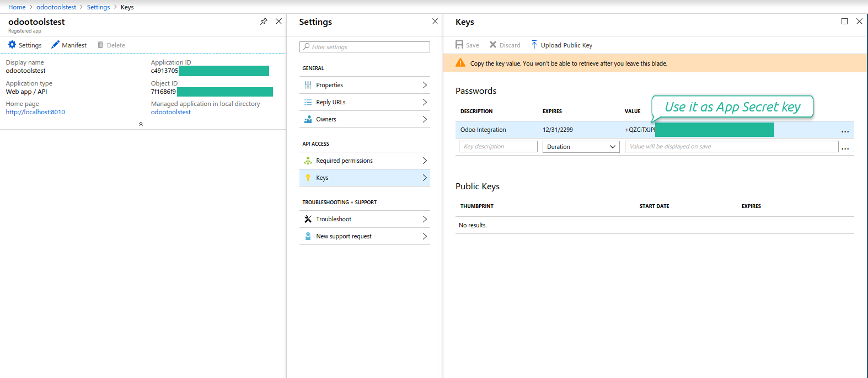Go to Home breadcrumb
The width and height of the screenshot is (868, 378).
[17, 7]
